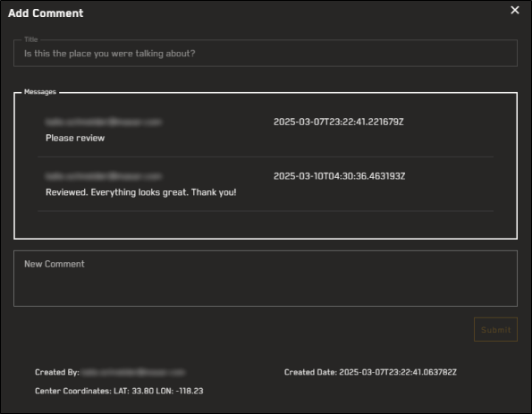Image resolution: width=532 pixels, height=414 pixels.
Task: Close the Add Comment dialog
Action: click(515, 10)
